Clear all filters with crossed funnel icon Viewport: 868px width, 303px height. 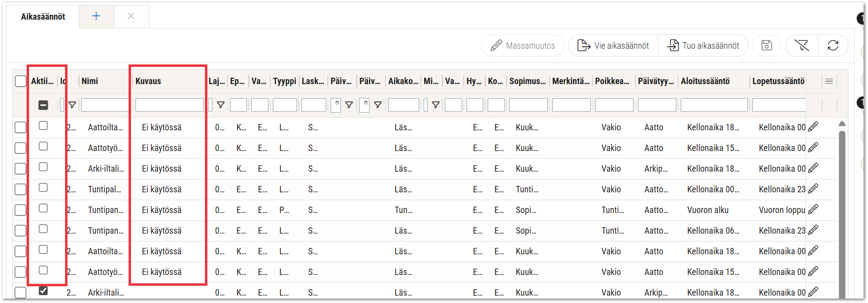click(x=801, y=46)
